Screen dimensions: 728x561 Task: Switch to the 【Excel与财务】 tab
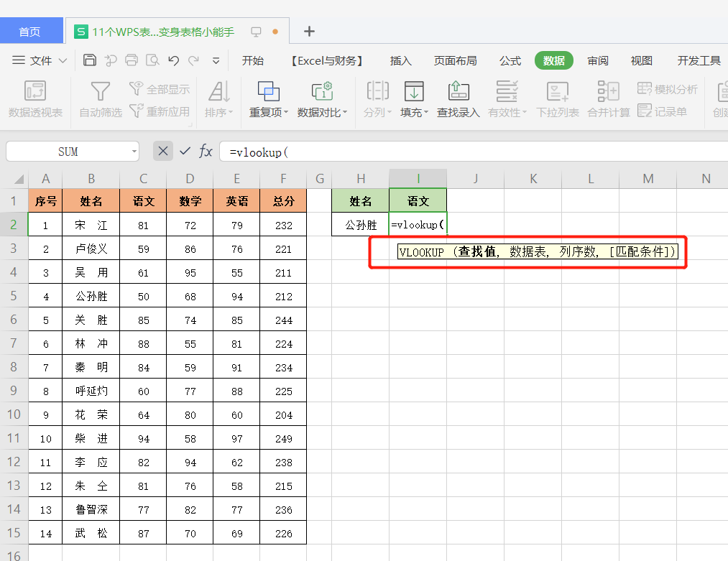click(327, 60)
